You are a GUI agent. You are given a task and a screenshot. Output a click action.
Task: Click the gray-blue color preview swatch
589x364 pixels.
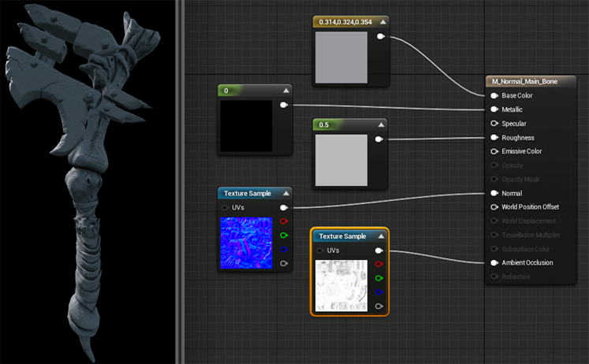click(341, 58)
